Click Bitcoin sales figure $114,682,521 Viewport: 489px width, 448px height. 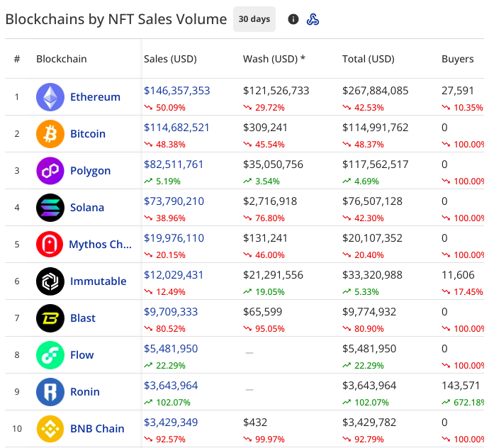tap(176, 128)
